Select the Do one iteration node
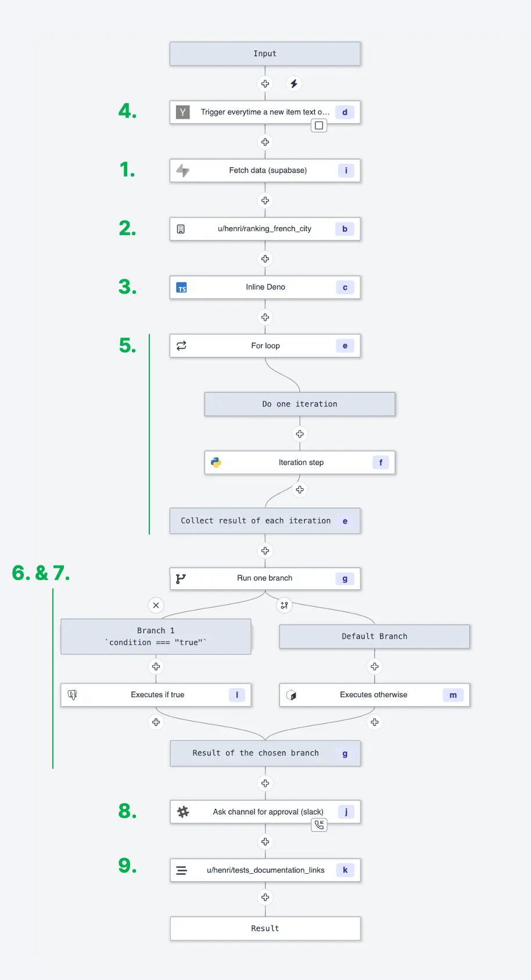531x980 pixels. coord(300,403)
